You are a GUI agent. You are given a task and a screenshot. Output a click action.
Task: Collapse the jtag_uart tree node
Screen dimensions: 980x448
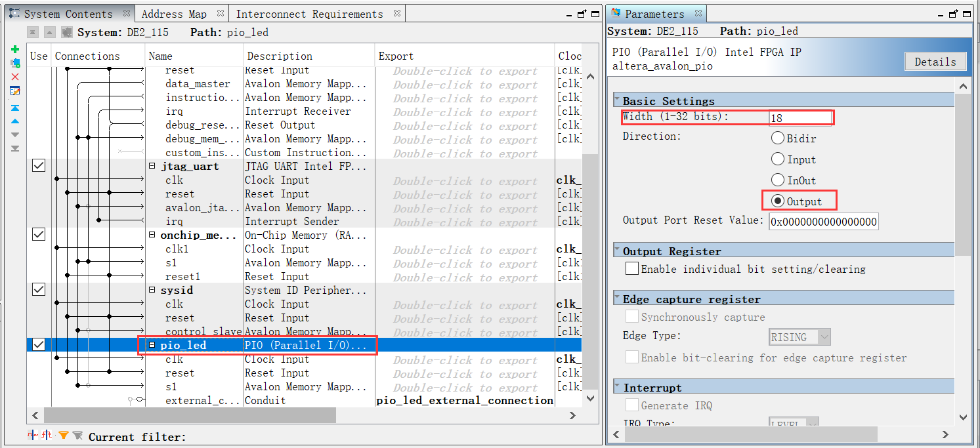pos(152,167)
